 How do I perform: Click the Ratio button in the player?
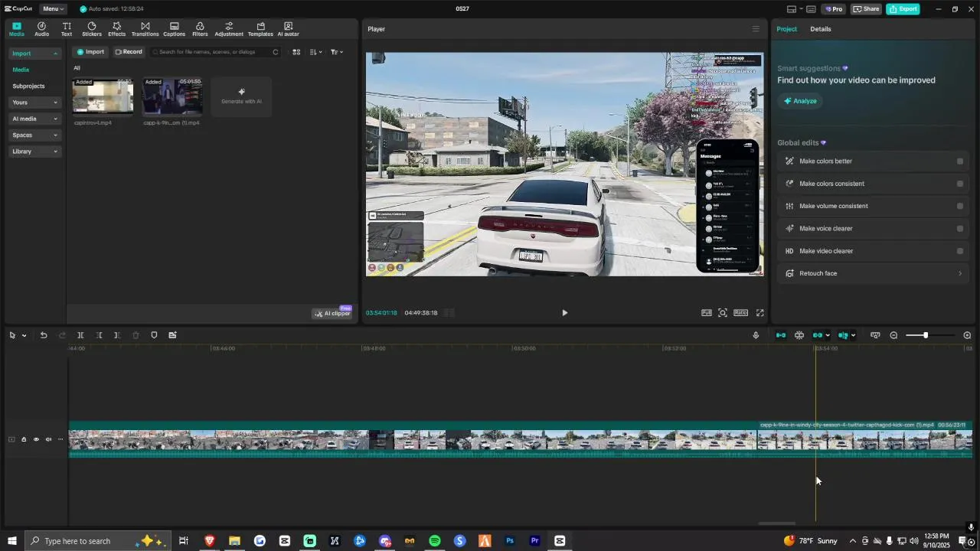(740, 313)
